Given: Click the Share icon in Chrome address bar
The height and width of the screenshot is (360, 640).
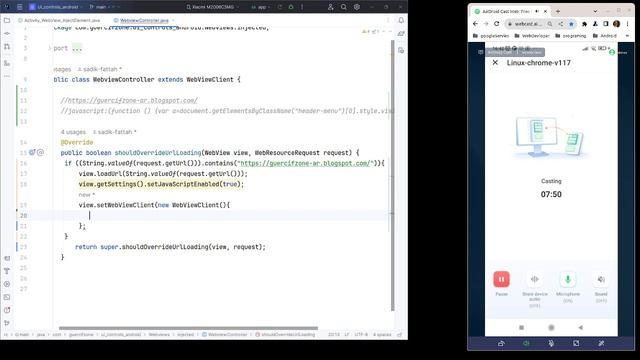Looking at the screenshot, I should click(561, 24).
